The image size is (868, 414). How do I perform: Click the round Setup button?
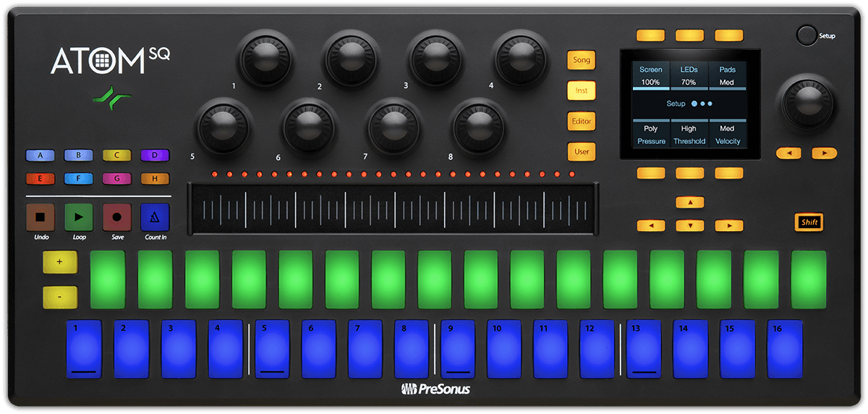pos(806,35)
